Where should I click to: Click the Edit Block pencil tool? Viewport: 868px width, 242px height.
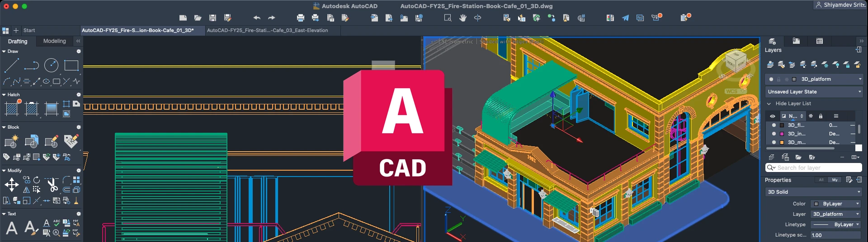pos(51,141)
